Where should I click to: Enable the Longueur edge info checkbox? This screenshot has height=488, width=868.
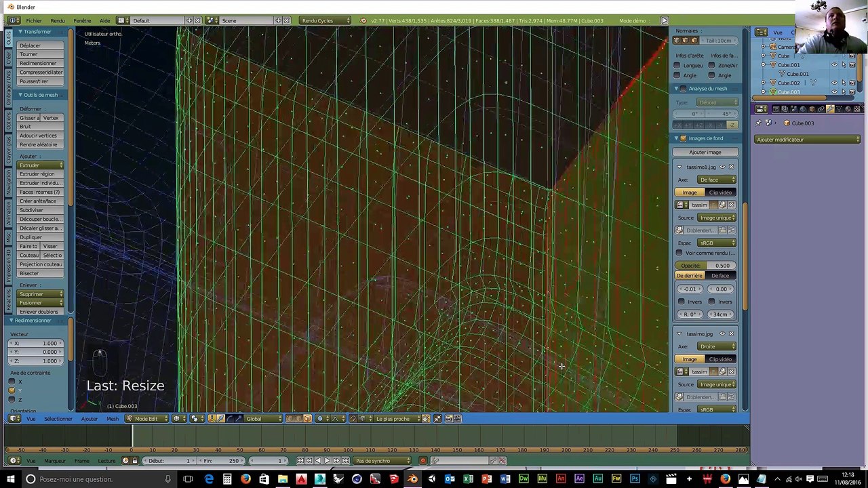click(x=677, y=66)
